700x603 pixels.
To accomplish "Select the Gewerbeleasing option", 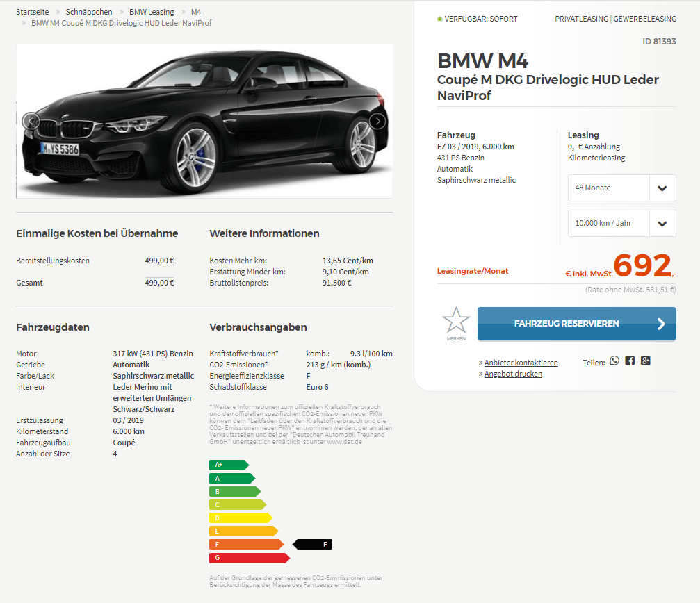I will (x=644, y=19).
